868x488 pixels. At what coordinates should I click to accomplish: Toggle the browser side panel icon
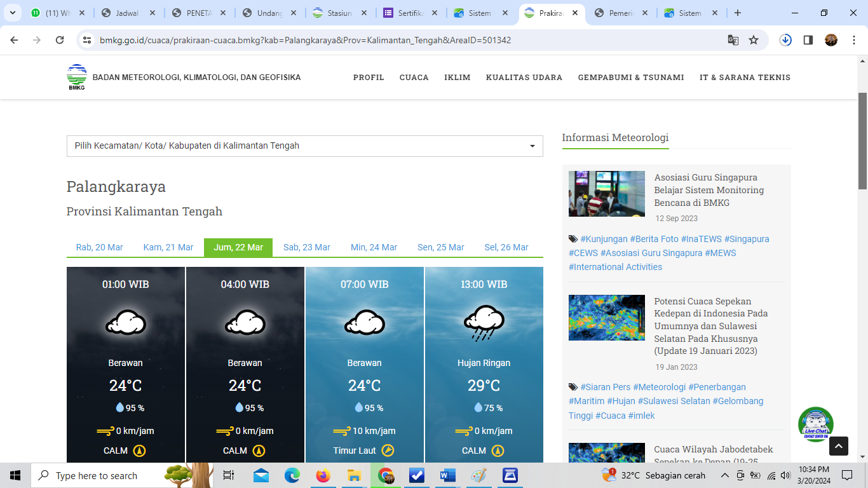808,40
